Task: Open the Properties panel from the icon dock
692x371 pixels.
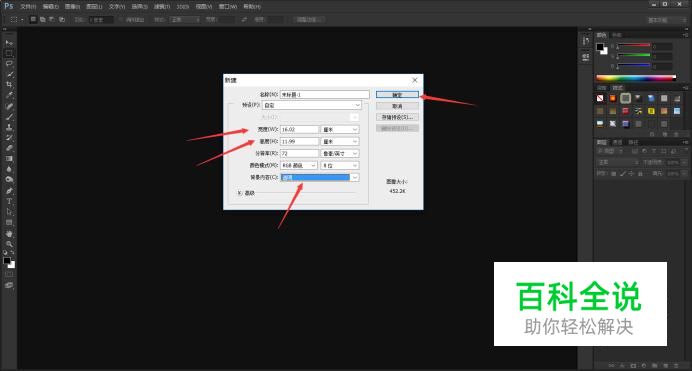Action: (x=586, y=57)
